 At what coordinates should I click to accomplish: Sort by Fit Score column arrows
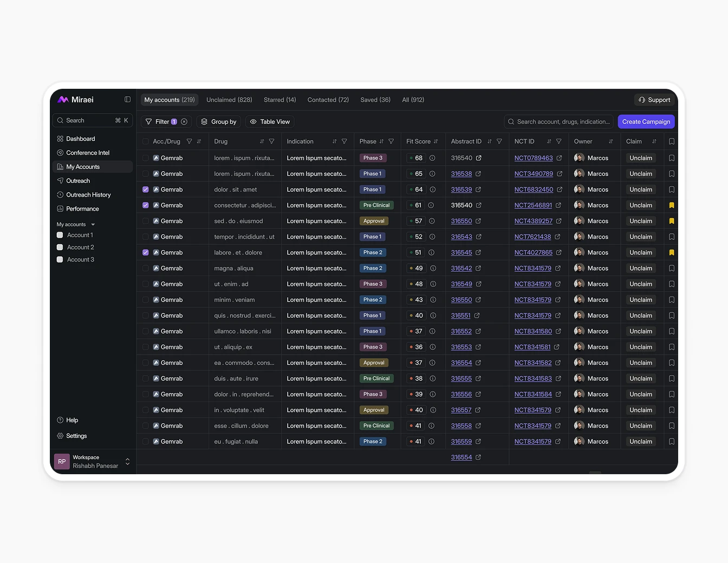[436, 141]
